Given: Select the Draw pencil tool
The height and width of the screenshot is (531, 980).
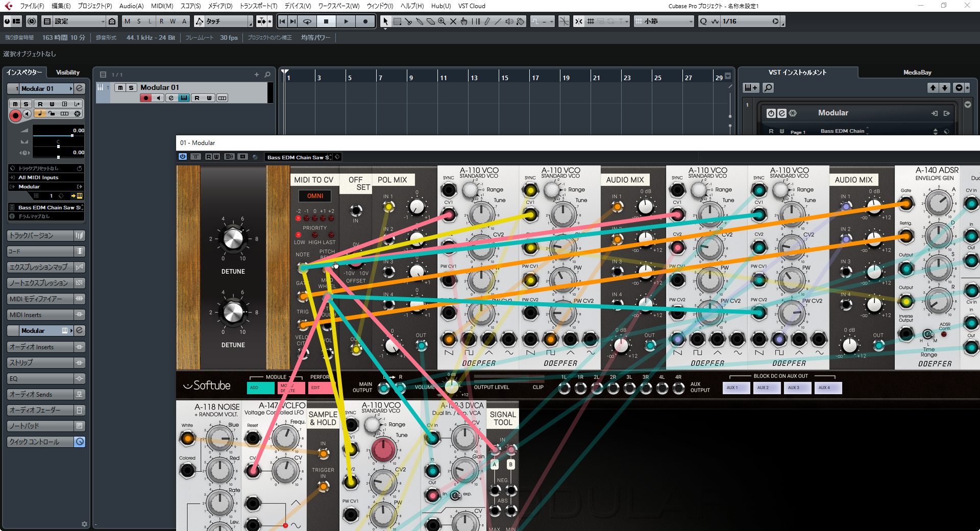Looking at the screenshot, I should [x=487, y=21].
